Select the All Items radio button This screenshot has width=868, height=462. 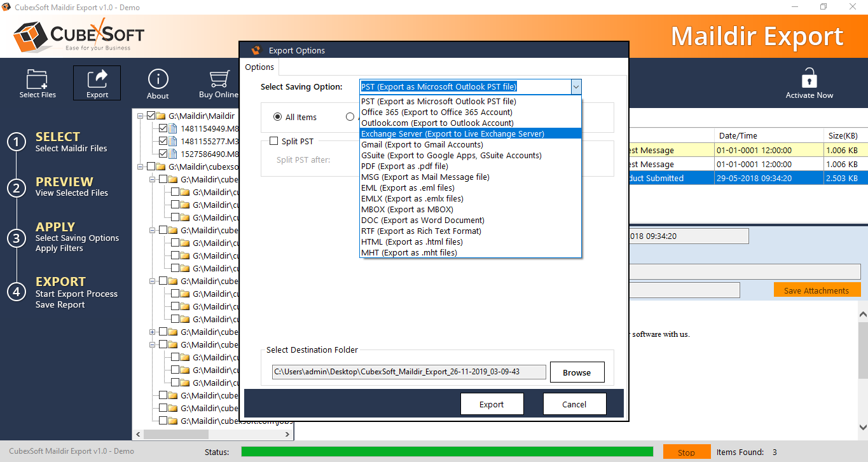(277, 117)
